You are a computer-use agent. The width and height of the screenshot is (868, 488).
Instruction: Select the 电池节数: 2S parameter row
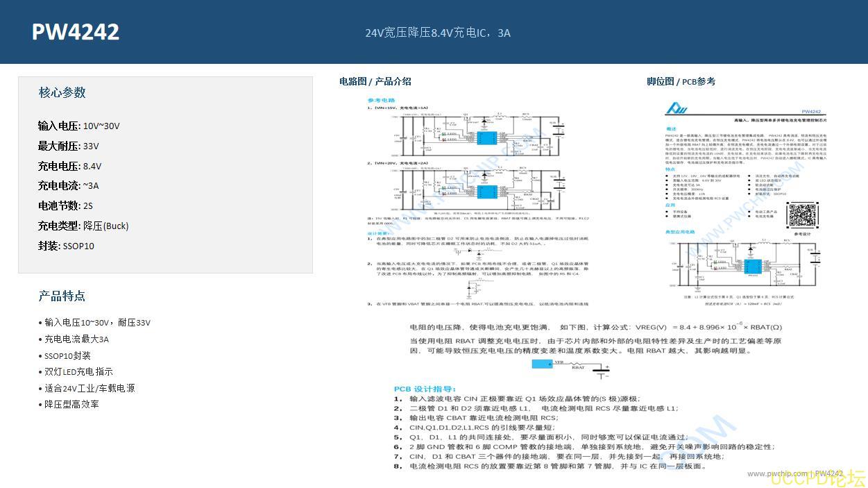pyautogui.click(x=65, y=205)
